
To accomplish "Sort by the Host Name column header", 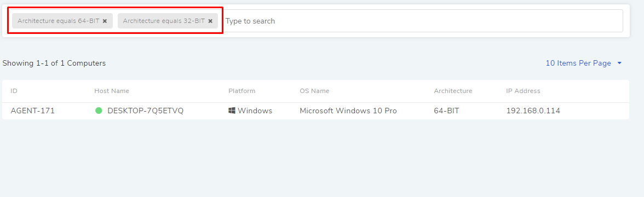I will pyautogui.click(x=112, y=91).
